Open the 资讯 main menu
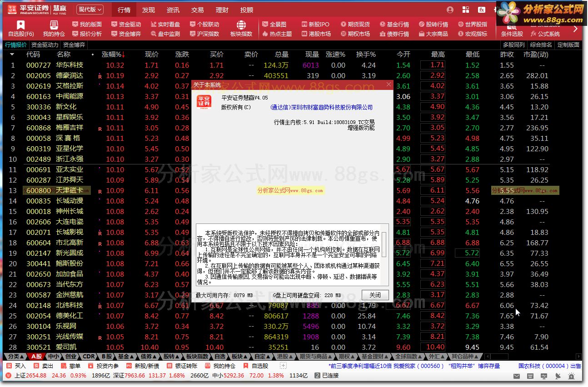The height and width of the screenshot is (387, 588). 173,10
